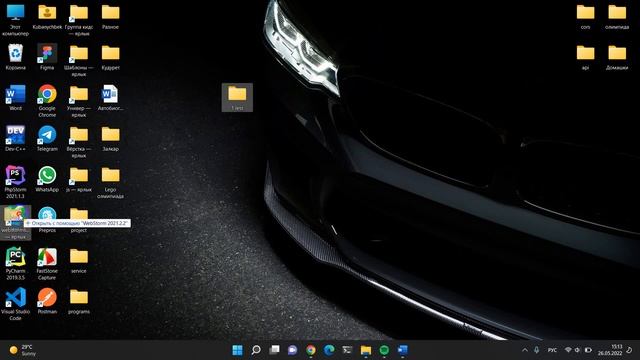Launch the Dev-C++ shortcut

click(16, 138)
